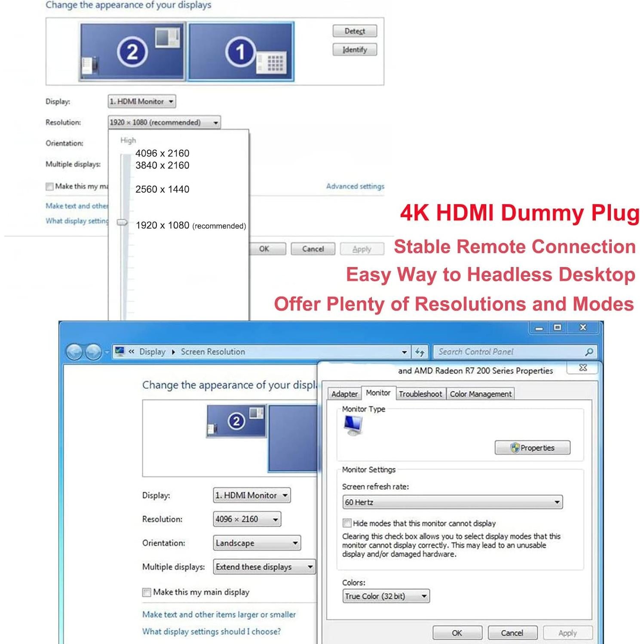The image size is (644, 644).
Task: Switch to the Troubleshoot tab
Action: pos(420,393)
